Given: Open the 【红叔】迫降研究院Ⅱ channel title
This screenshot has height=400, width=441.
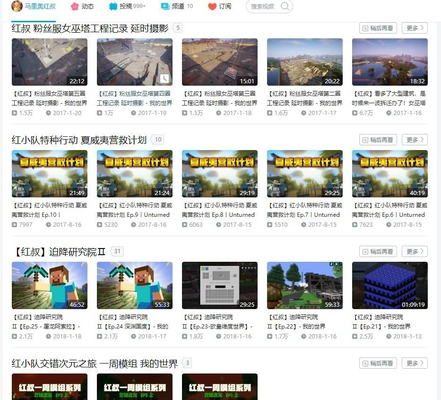Looking at the screenshot, I should click(x=59, y=252).
